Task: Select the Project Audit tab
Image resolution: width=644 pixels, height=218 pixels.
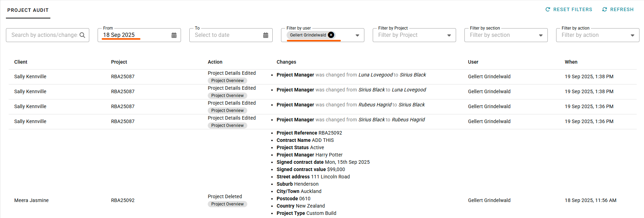Action: click(x=28, y=10)
